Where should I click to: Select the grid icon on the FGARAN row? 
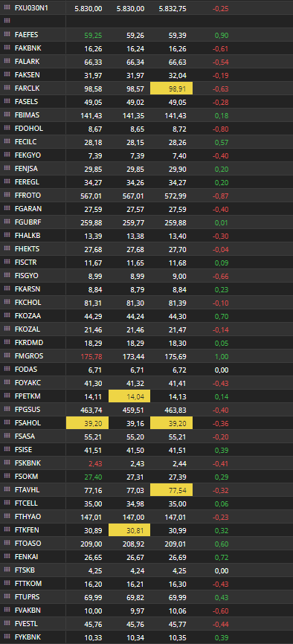pyautogui.click(x=7, y=209)
